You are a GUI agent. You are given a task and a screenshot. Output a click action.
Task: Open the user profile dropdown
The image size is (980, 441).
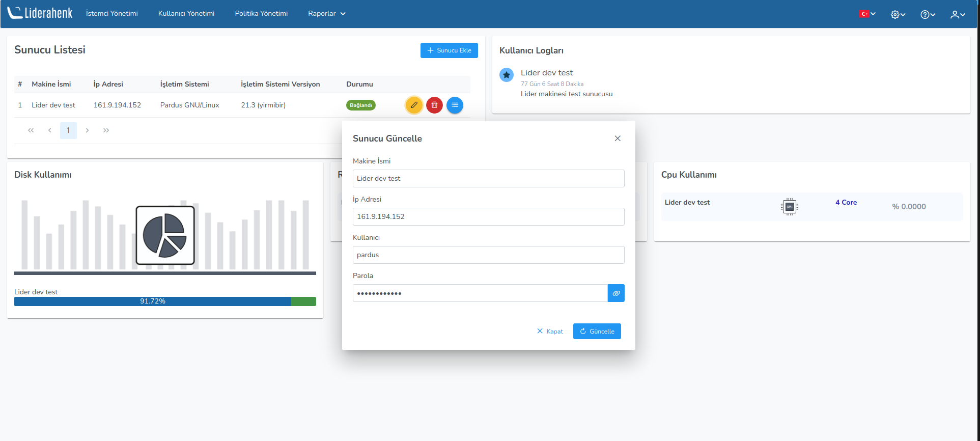958,14
